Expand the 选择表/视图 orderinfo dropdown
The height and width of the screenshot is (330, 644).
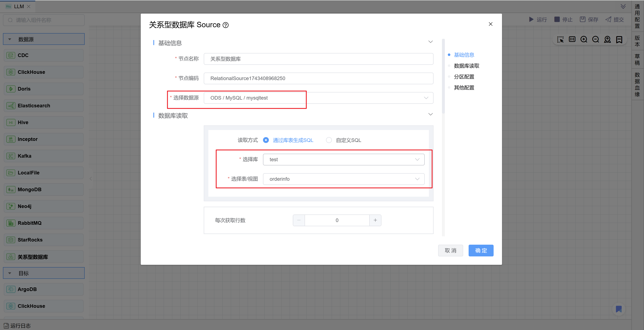[x=343, y=179]
